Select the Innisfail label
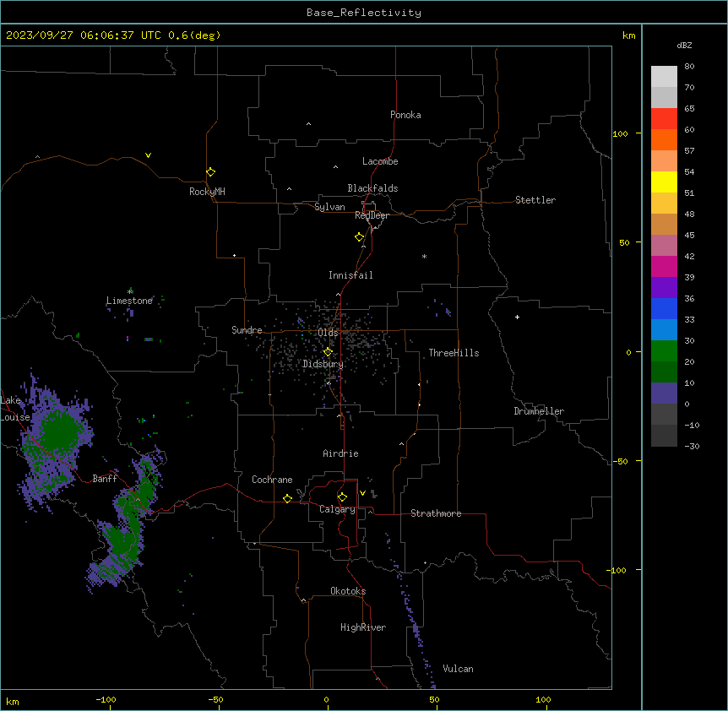 point(350,275)
